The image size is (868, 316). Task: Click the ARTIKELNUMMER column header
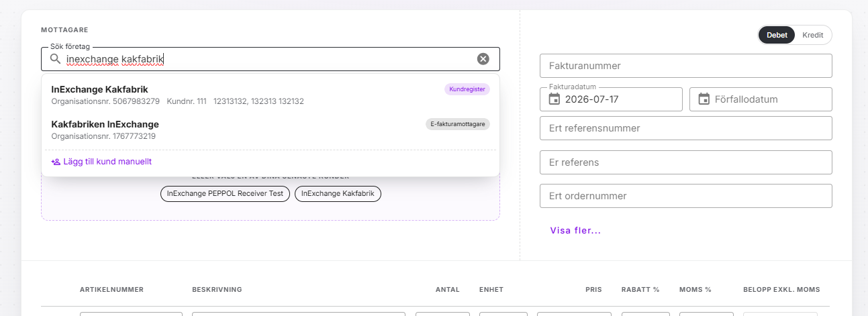[111, 290]
